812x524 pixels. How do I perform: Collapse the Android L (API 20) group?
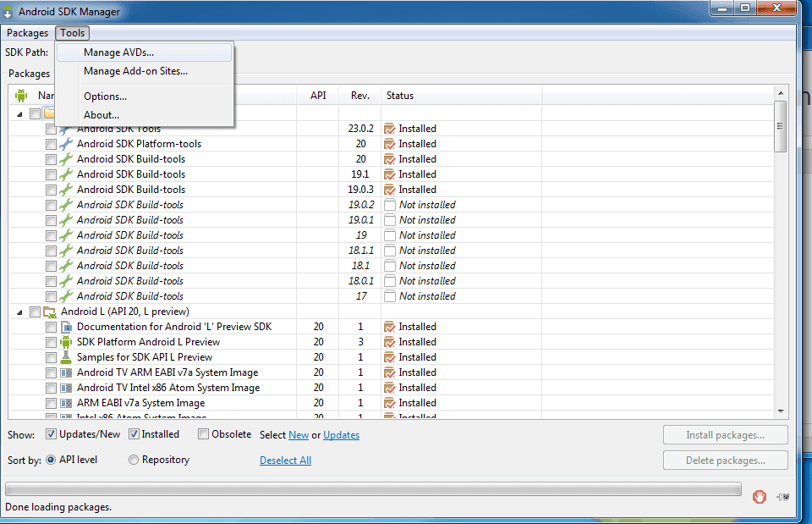click(x=19, y=312)
